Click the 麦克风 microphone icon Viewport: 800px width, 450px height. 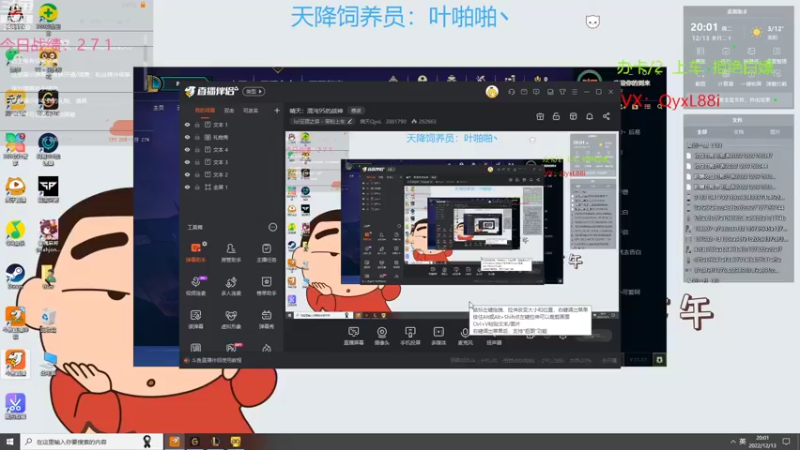pyautogui.click(x=465, y=334)
